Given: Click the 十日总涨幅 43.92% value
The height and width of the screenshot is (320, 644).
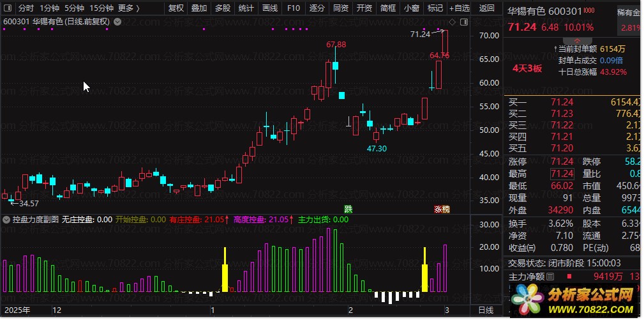Looking at the screenshot, I should click(613, 72).
